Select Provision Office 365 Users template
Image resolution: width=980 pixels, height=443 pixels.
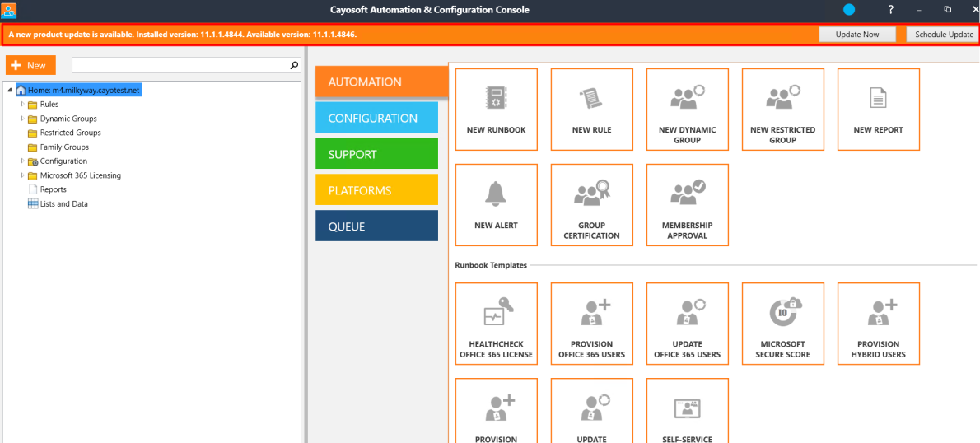point(591,324)
